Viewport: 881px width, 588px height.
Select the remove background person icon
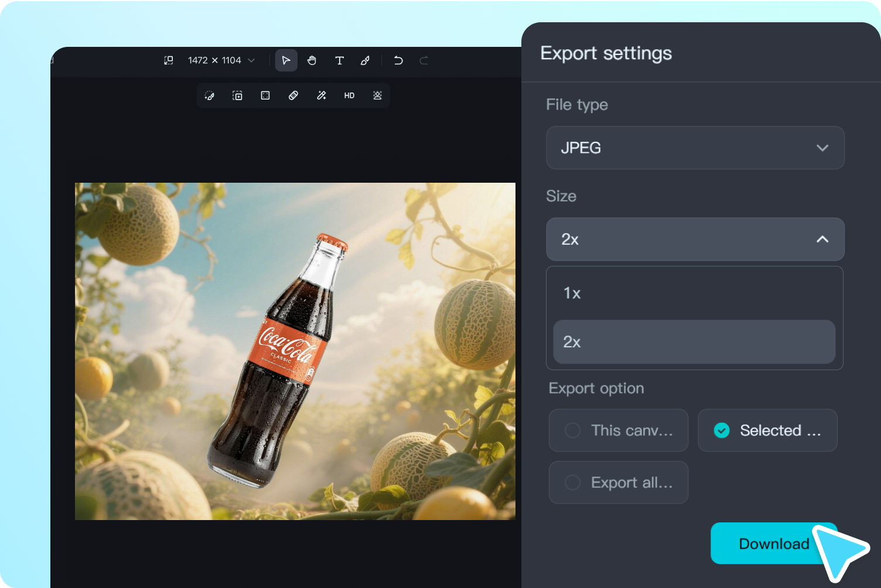pos(377,95)
